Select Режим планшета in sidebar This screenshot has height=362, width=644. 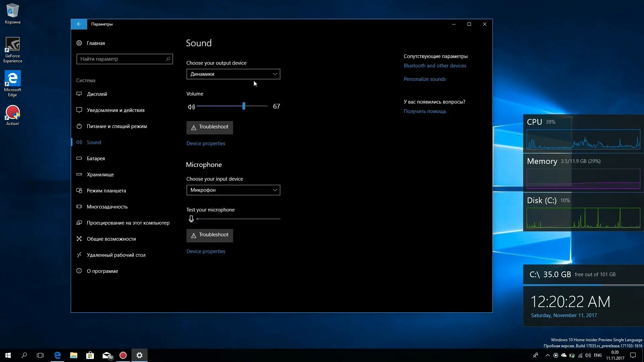tap(106, 190)
